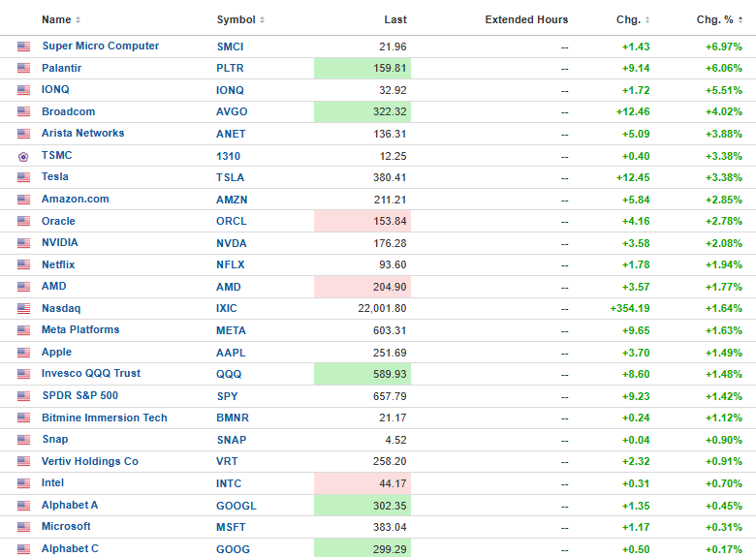
Task: Click the flag icon beside Microsoft
Action: click(23, 527)
